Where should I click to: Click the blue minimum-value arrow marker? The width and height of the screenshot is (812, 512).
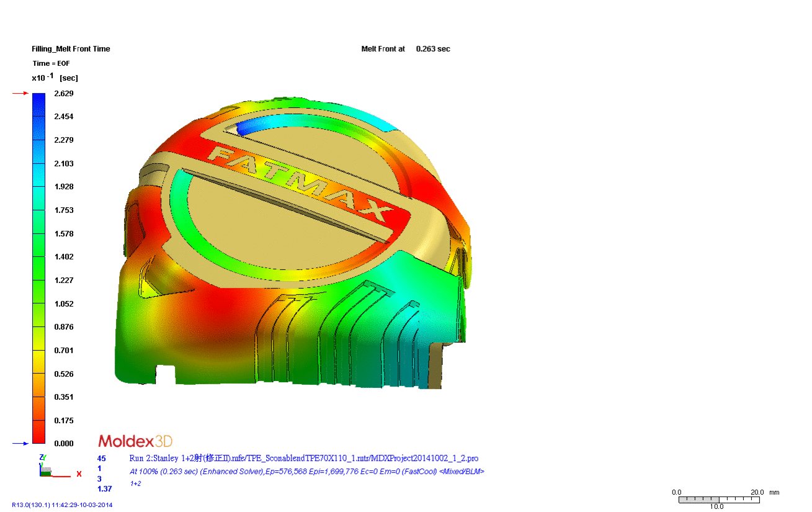(20, 444)
